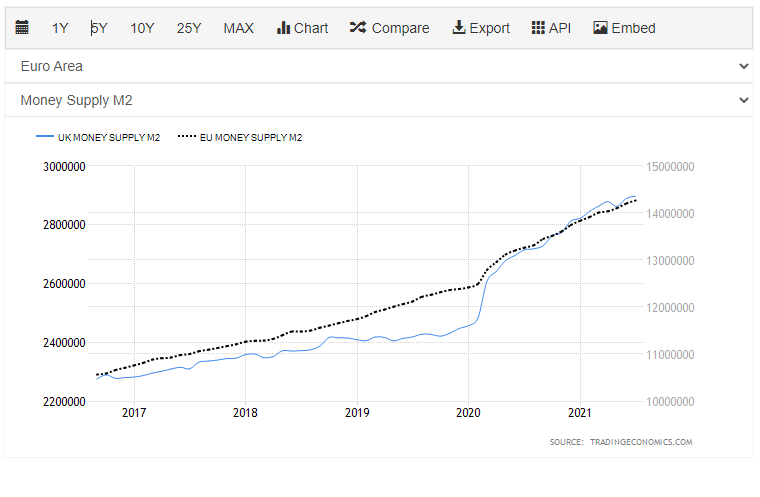Select the 5Y time range
Viewport: 760px width, 497px height.
click(x=99, y=28)
